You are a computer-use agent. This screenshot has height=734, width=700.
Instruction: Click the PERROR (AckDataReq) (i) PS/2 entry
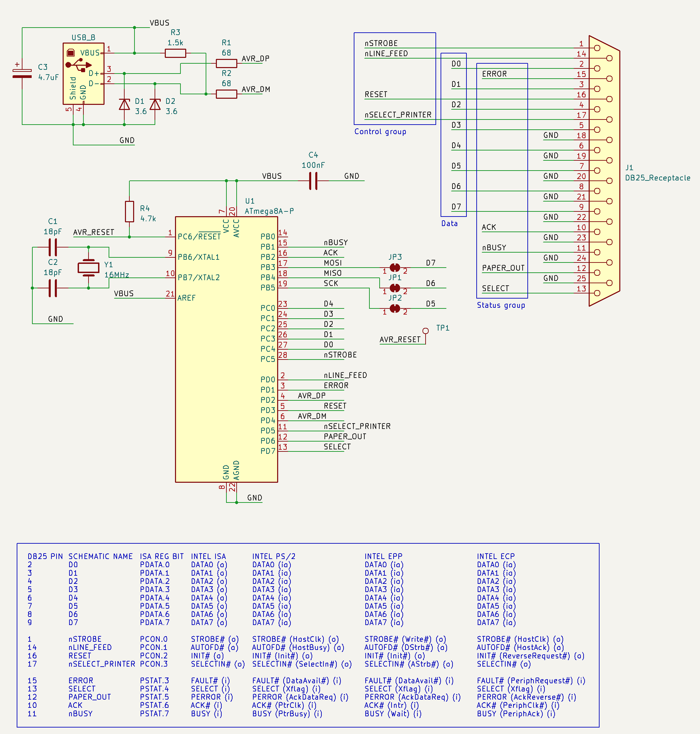(300, 697)
